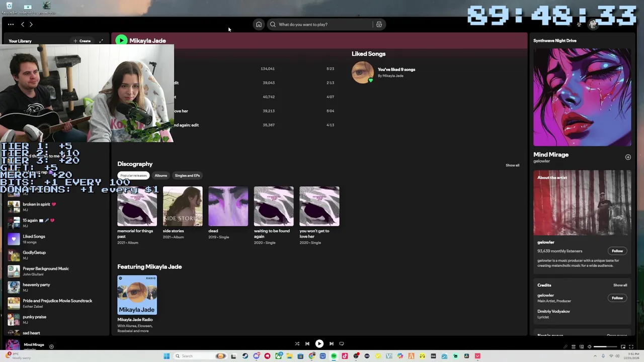Adjust the volume slider
Viewport: 644px width, 362px height.
605,346
